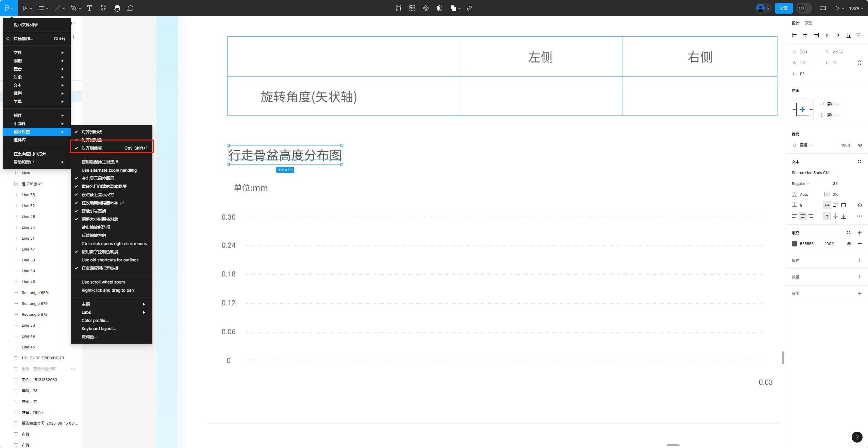Screen dimensions: 868x448
Task: Open the 插件 menu item
Action: coord(37,116)
